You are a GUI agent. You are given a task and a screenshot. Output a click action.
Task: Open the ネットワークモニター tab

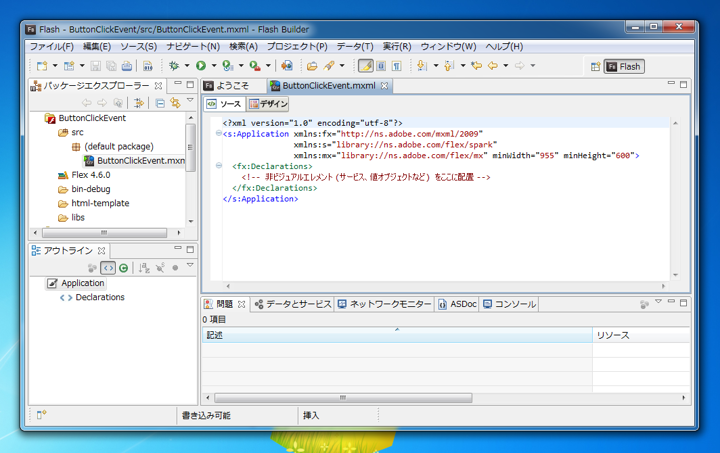[x=384, y=304]
